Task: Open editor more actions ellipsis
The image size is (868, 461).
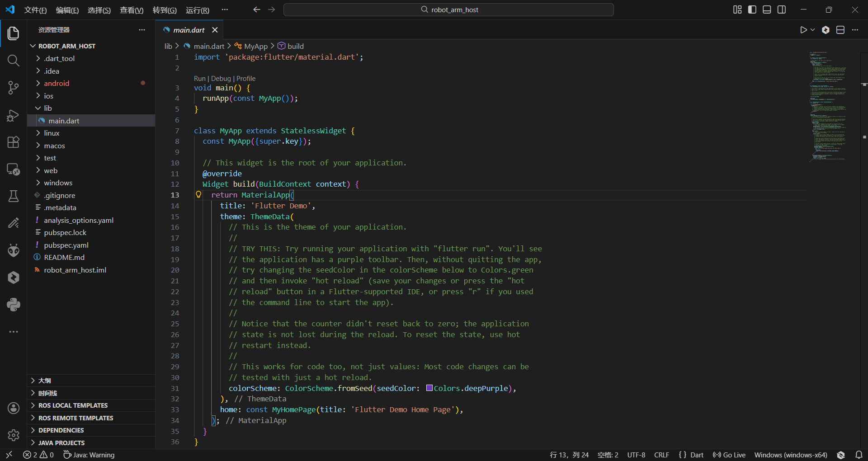Action: point(855,30)
